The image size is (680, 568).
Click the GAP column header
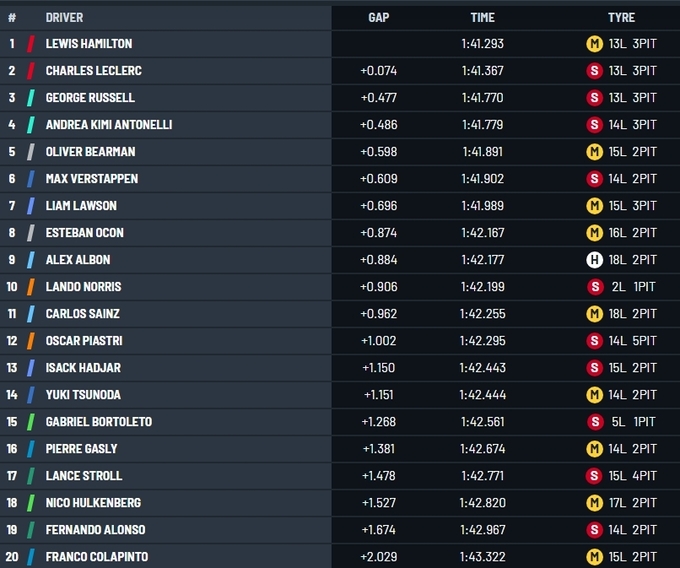(x=379, y=18)
